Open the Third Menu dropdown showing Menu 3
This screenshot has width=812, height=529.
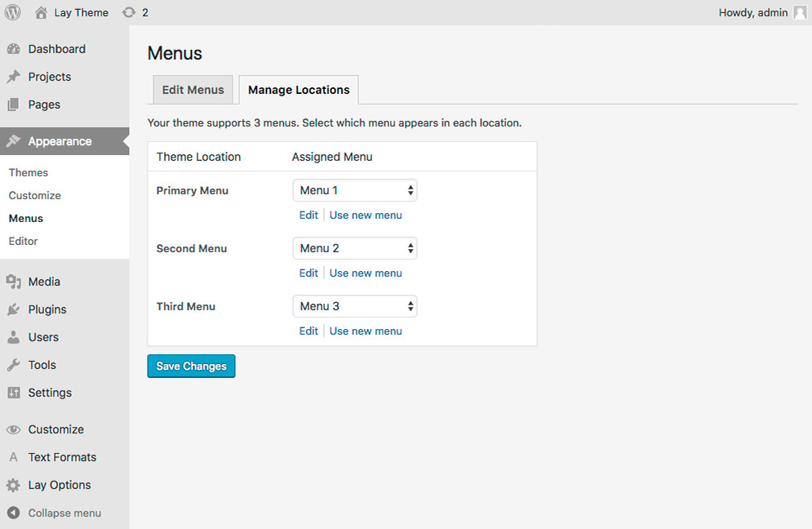click(x=354, y=305)
